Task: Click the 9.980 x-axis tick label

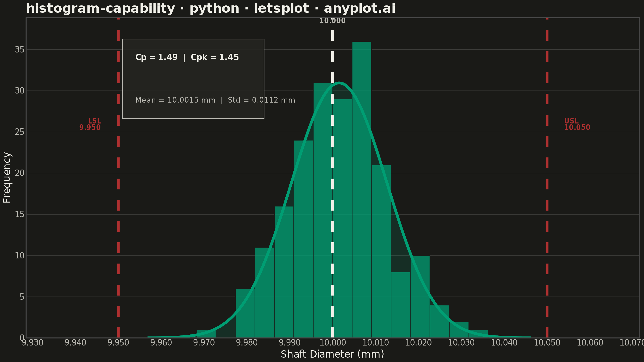Action: [x=247, y=343]
